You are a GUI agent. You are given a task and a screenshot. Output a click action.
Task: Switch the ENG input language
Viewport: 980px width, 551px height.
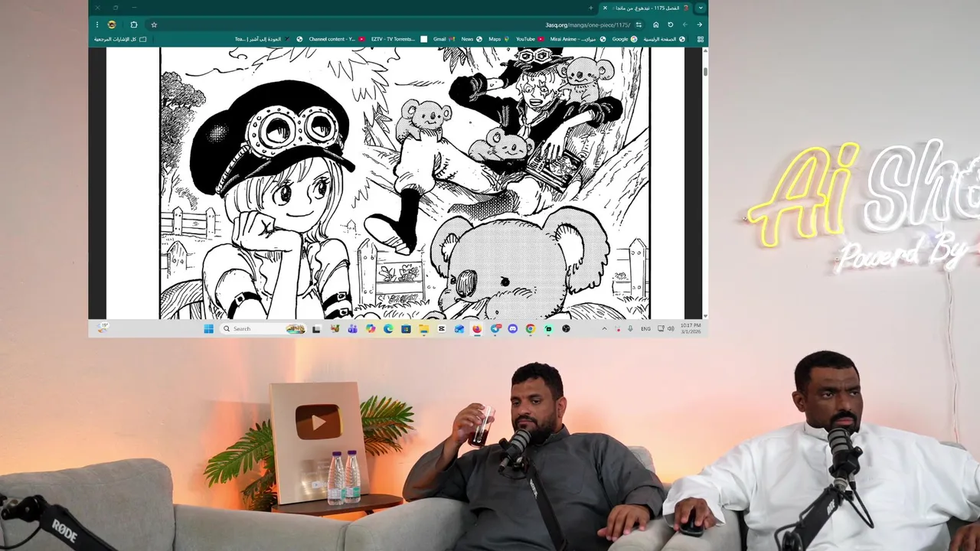point(645,328)
